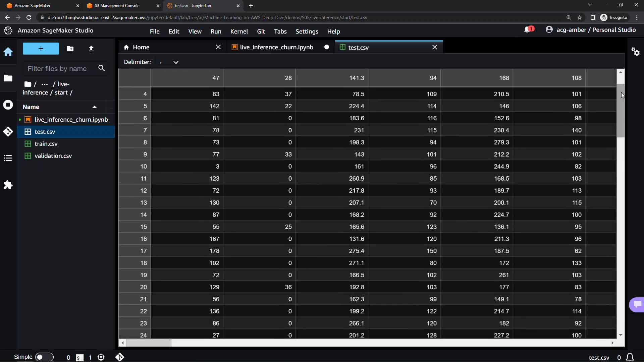
Task: Open the Extension Manager puzzle icon
Action: click(x=8, y=185)
